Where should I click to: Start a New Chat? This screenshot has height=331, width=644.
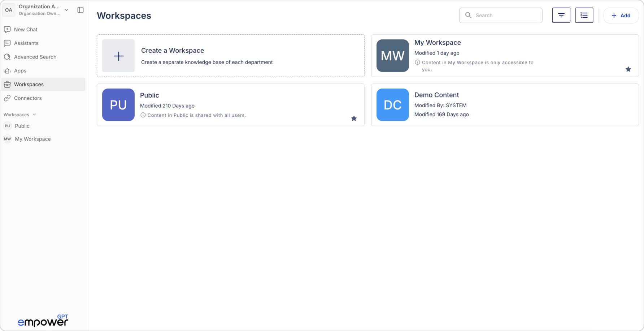coord(26,30)
